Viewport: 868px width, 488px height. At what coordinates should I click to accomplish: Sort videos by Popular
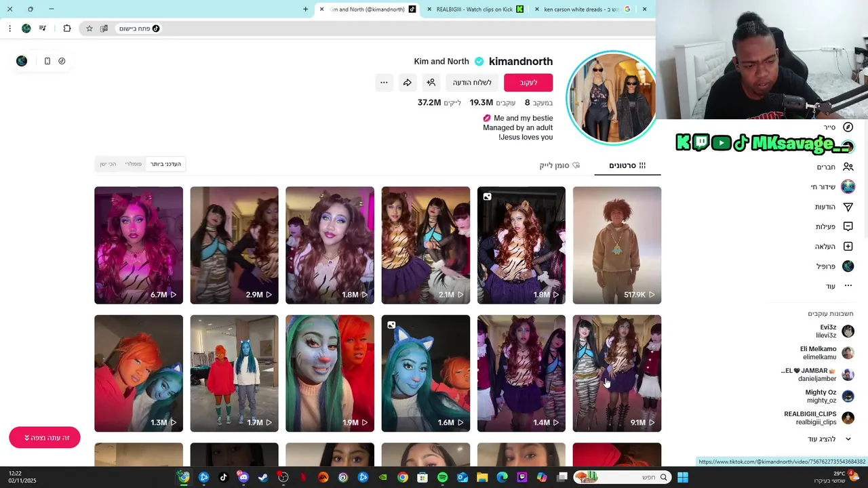(x=133, y=164)
